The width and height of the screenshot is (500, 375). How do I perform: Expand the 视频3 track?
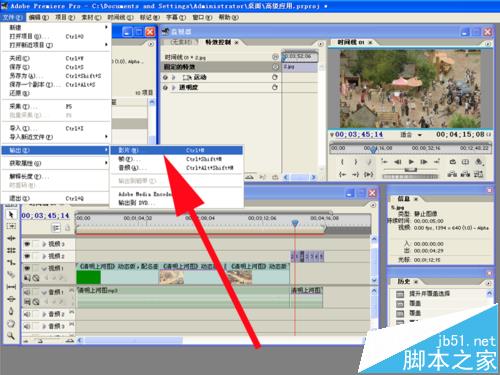pos(44,244)
